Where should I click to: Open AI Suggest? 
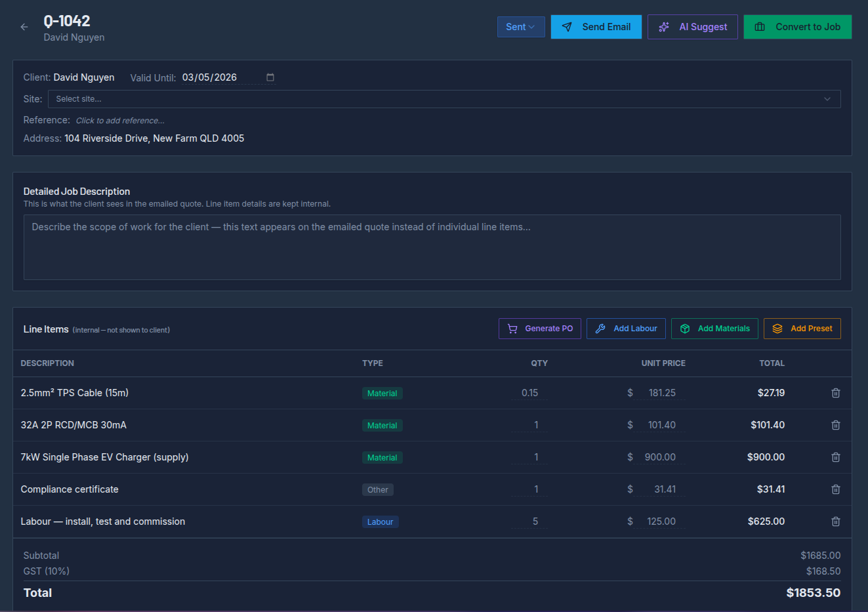pyautogui.click(x=693, y=27)
